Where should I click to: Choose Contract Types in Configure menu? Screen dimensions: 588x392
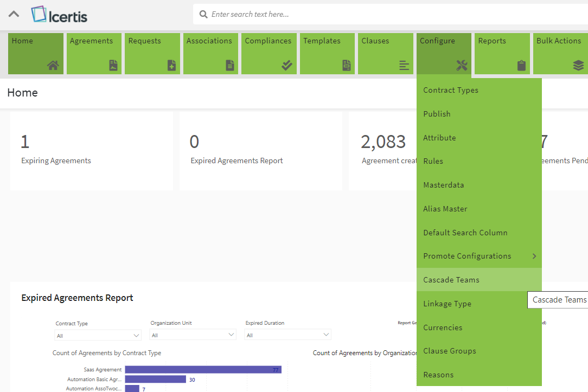451,90
